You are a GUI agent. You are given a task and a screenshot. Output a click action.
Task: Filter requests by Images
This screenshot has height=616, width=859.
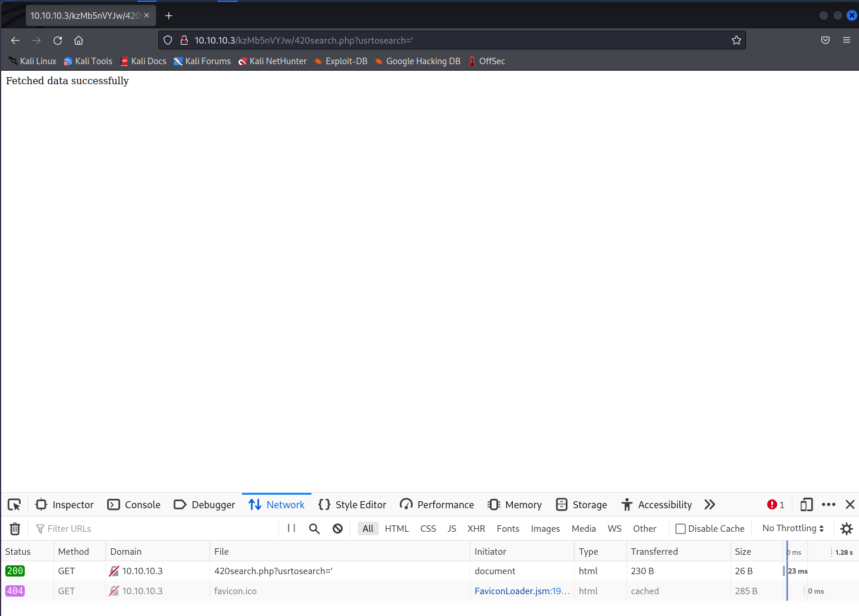coord(545,529)
